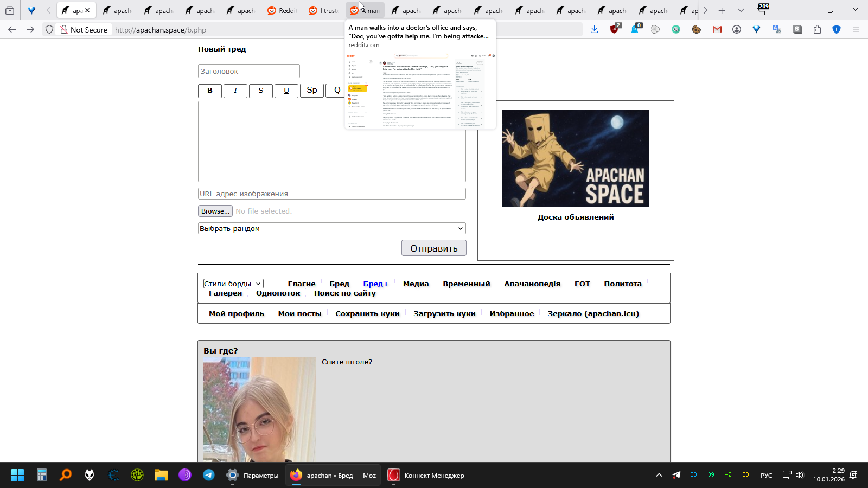Screen dimensions: 868x488
Task: Click the 'Мой профиль' link
Action: click(x=237, y=313)
